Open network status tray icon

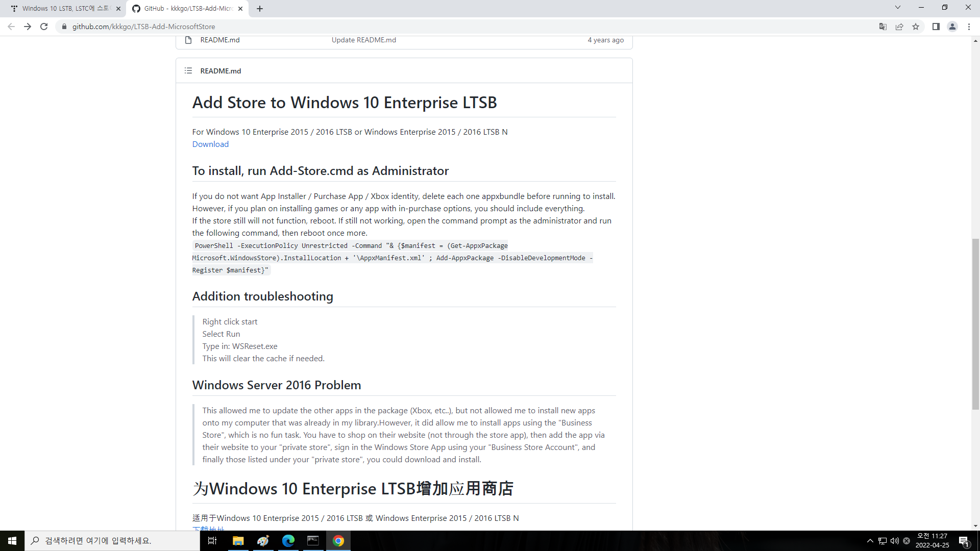click(883, 541)
